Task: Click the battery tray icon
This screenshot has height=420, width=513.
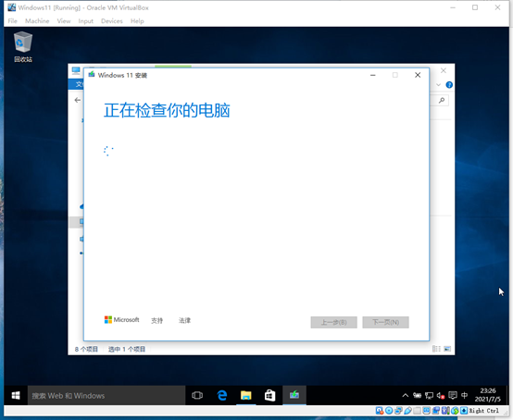Action: [417, 396]
